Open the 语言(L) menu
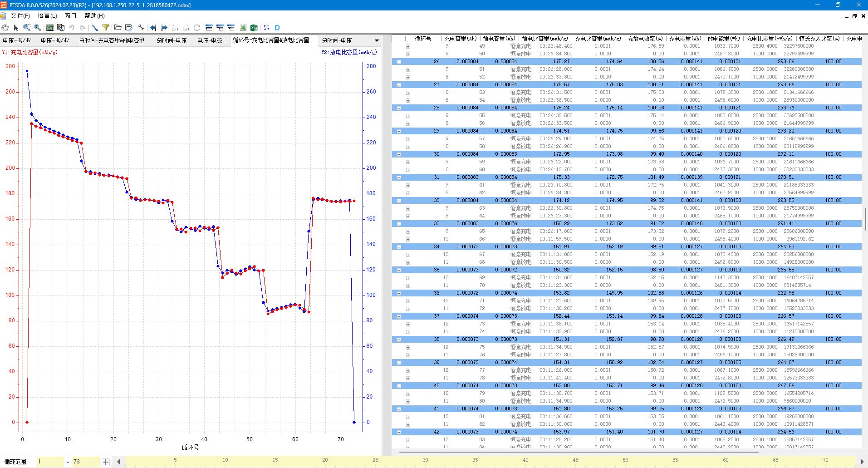This screenshot has width=868, height=468. [48, 16]
